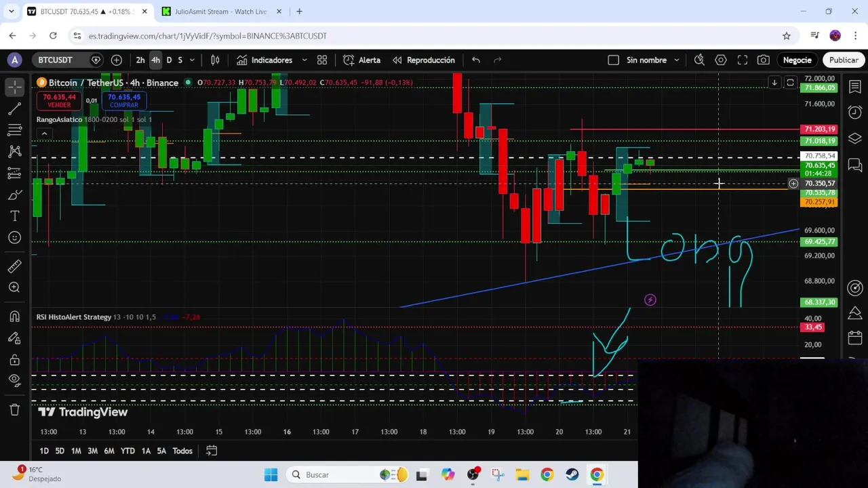Screen dimensions: 868x488
Task: Open the patterns drawing tools
Action: pyautogui.click(x=15, y=151)
